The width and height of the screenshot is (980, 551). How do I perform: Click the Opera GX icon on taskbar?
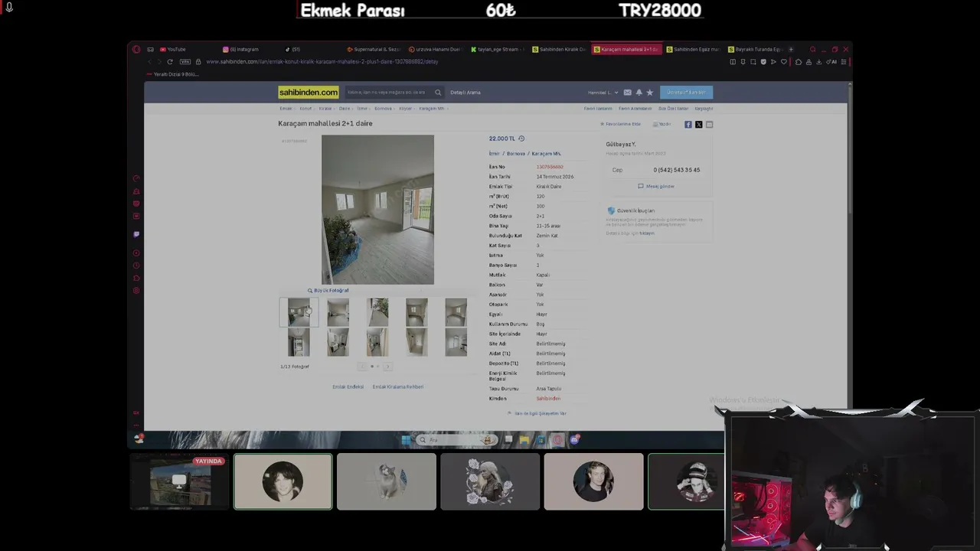pos(557,439)
